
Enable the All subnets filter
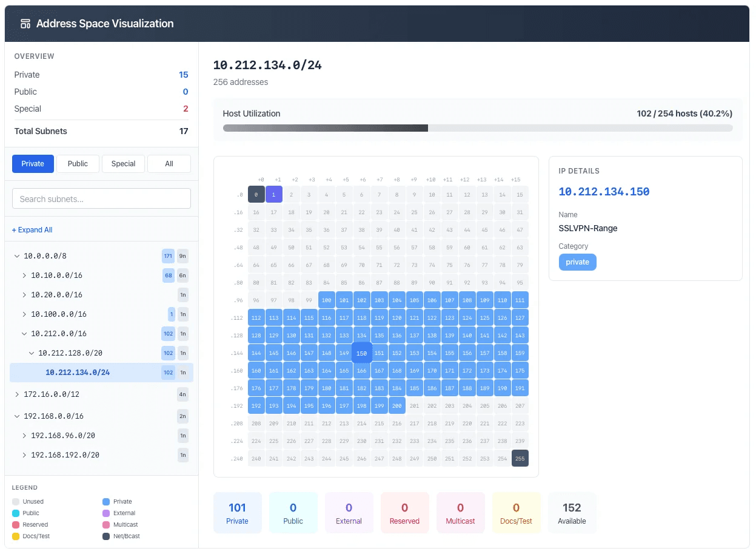click(169, 163)
